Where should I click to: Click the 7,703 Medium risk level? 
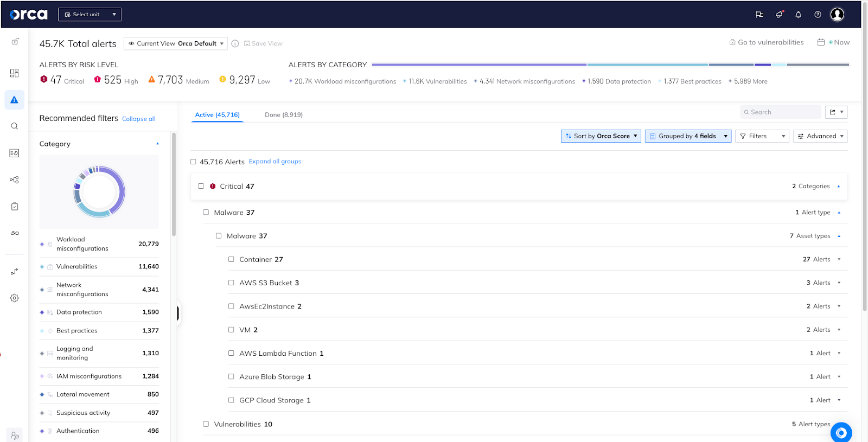point(178,80)
